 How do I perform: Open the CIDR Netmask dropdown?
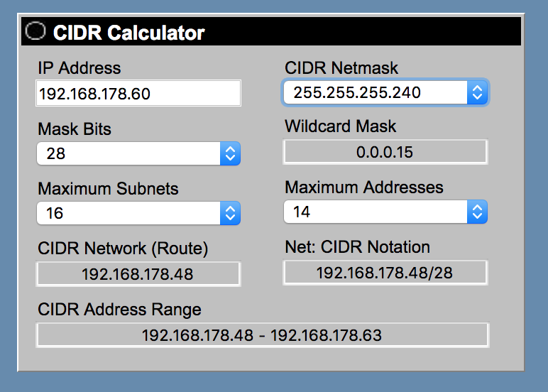tap(385, 92)
